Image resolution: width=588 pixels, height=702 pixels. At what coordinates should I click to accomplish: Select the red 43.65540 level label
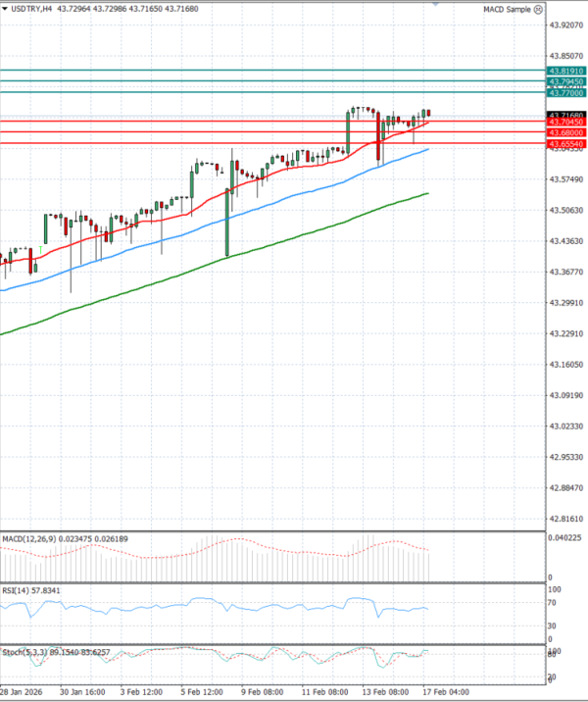click(566, 143)
